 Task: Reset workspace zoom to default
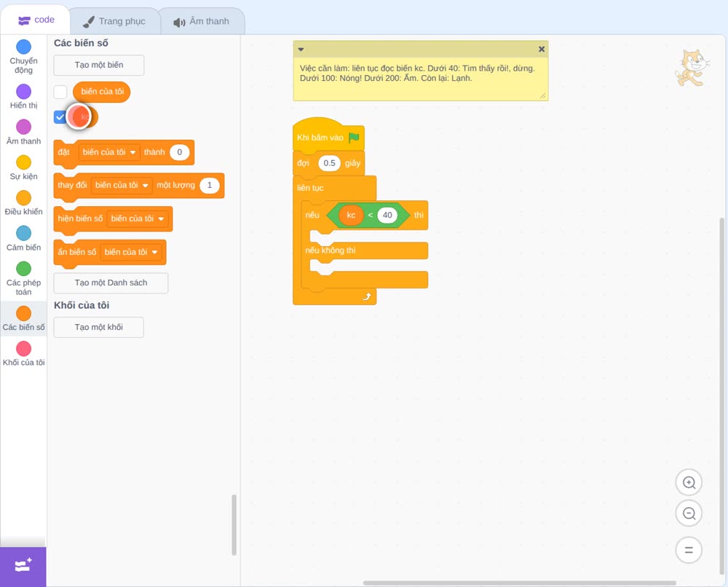pyautogui.click(x=689, y=550)
